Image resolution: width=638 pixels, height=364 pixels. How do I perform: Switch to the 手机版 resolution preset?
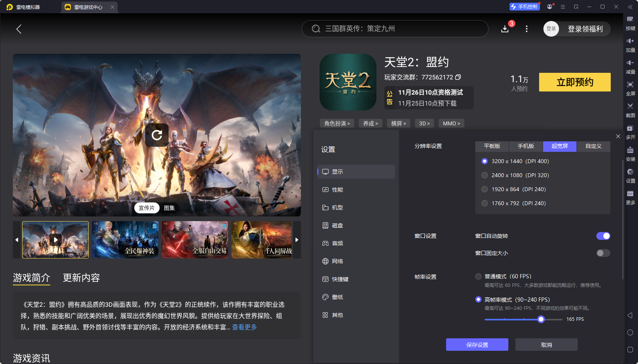pyautogui.click(x=526, y=146)
